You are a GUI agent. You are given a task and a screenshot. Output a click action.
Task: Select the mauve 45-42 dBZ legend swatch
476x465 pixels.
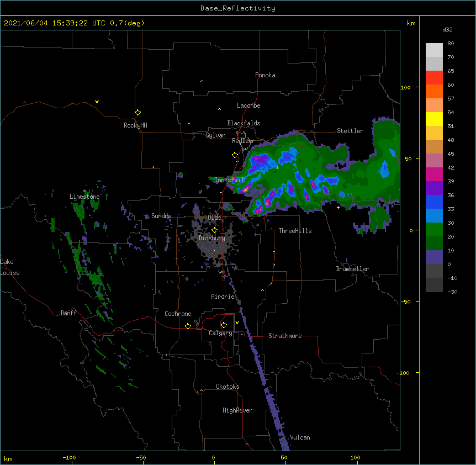pyautogui.click(x=434, y=161)
